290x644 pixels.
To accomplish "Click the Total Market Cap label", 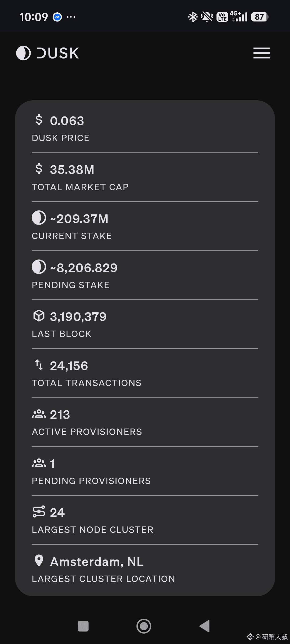I will (x=80, y=187).
